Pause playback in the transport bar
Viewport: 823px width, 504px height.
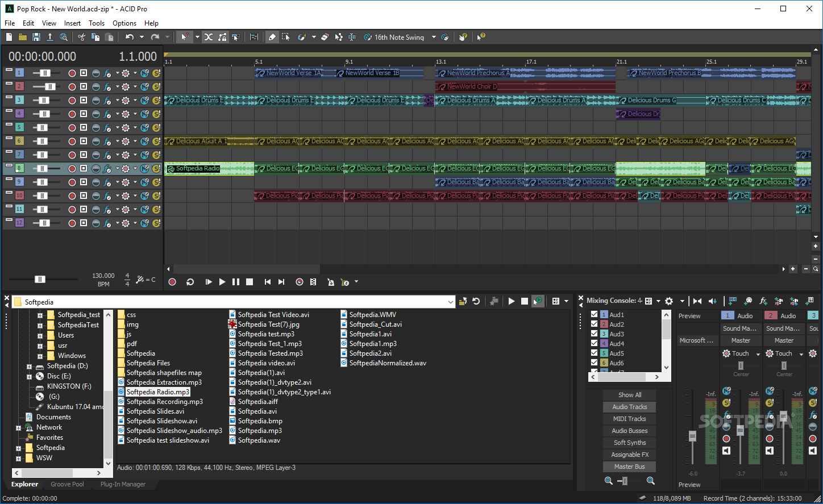pyautogui.click(x=236, y=282)
